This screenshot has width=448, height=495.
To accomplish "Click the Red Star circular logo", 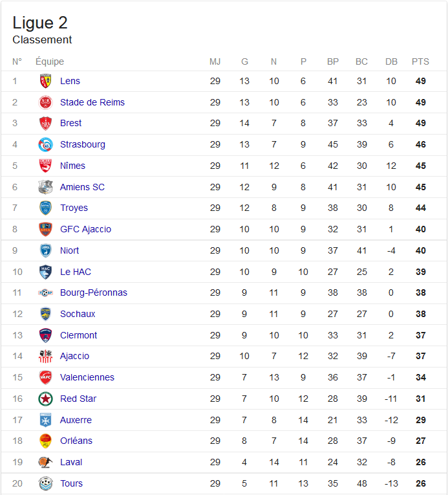I will 45,399.
